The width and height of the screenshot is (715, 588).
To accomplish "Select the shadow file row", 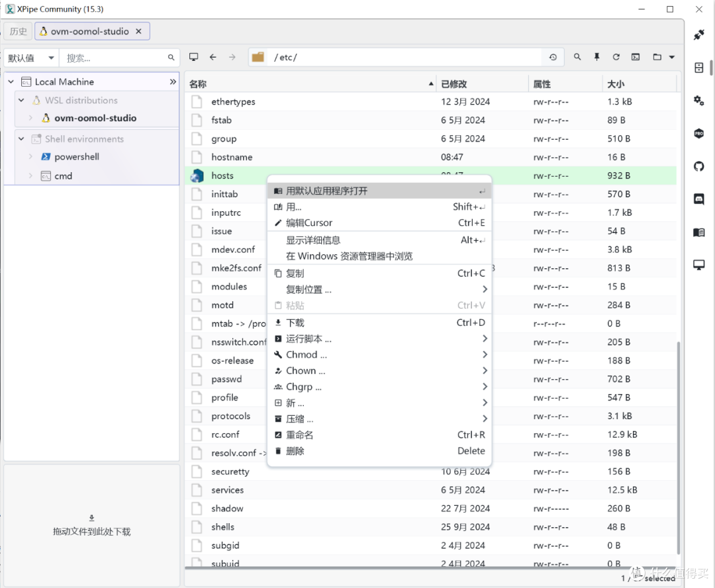I will (430, 508).
